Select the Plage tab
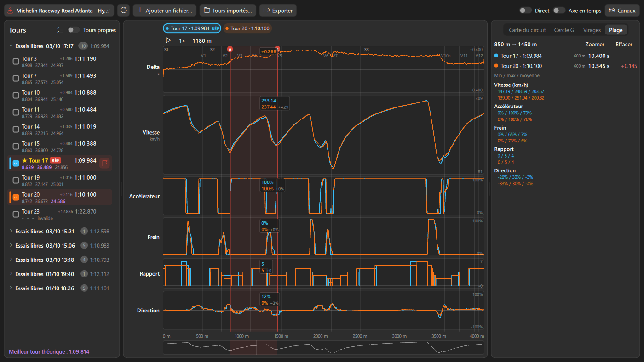The image size is (644, 362). (615, 30)
